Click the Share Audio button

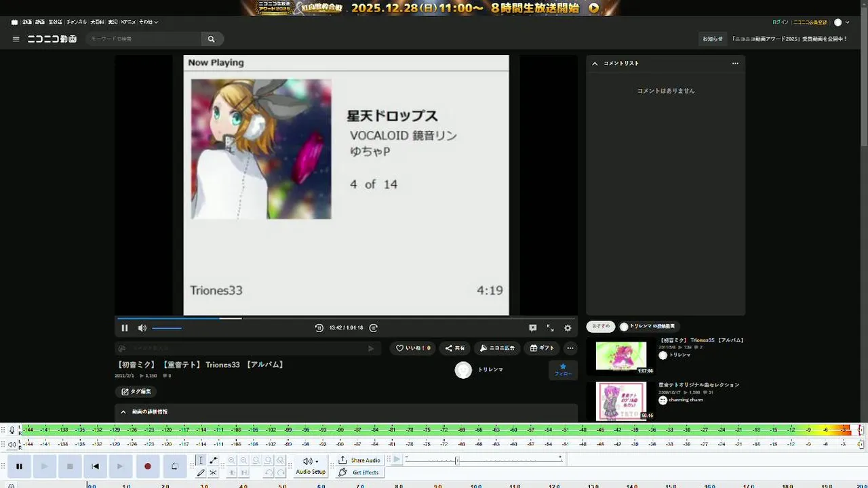(359, 460)
